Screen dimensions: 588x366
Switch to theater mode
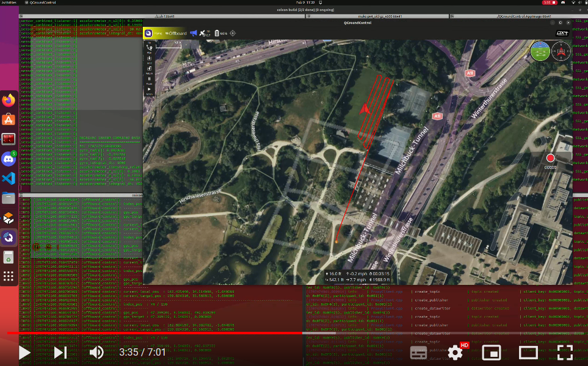coord(528,353)
